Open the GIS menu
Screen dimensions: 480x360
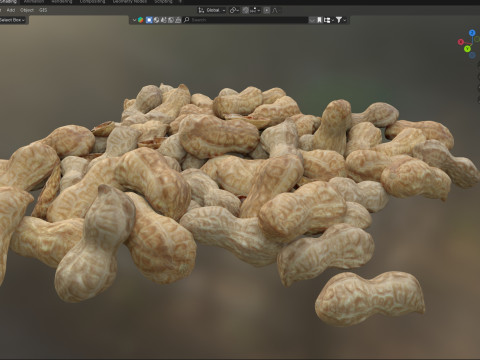tap(43, 10)
